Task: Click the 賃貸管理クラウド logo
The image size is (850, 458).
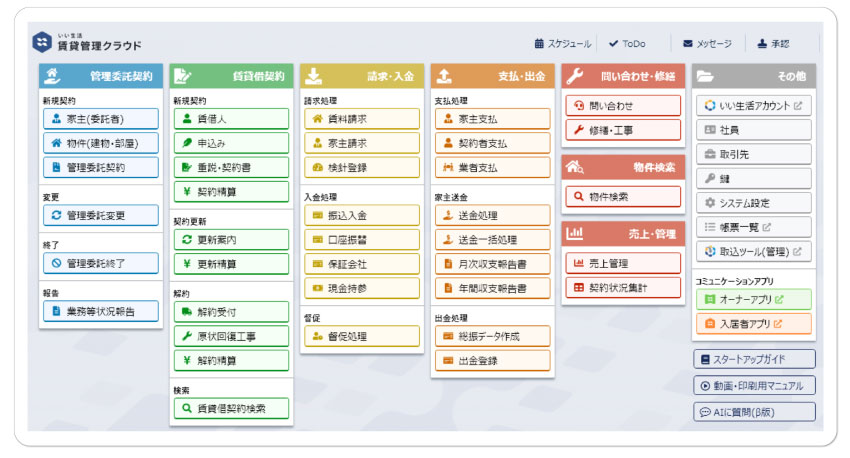Action: [x=87, y=42]
